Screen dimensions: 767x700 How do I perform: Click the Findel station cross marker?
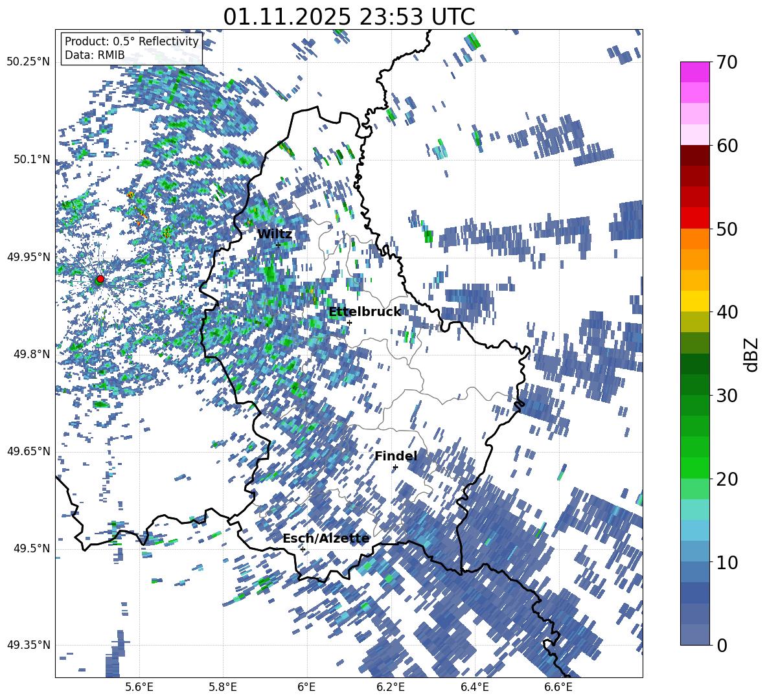click(x=395, y=468)
